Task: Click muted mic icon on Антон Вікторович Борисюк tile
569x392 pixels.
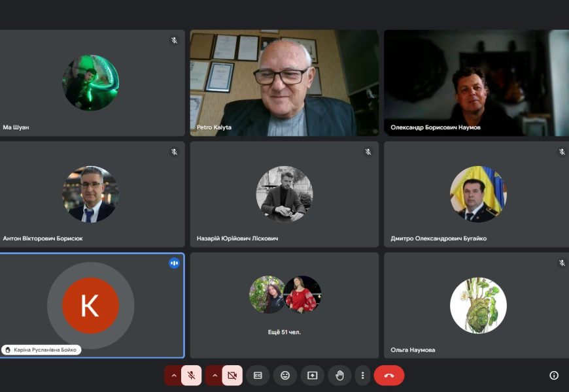Action: (175, 152)
